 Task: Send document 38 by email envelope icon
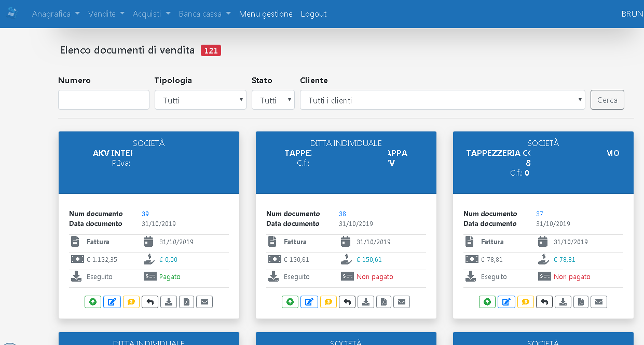(402, 302)
